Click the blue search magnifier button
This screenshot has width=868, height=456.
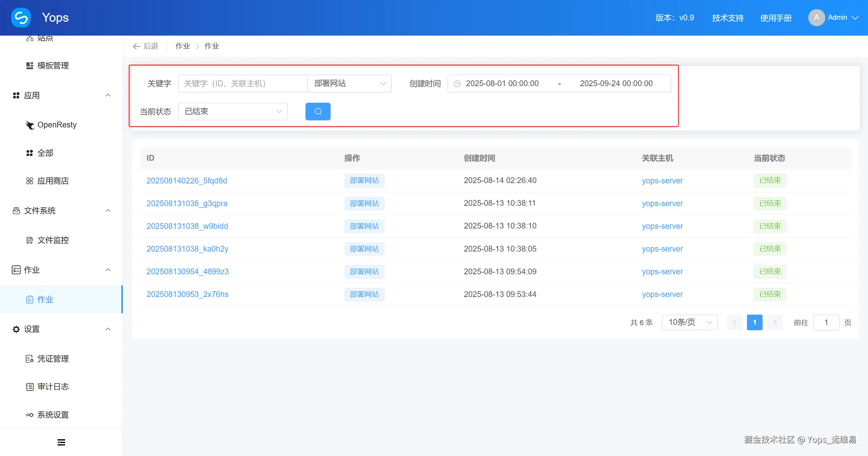tap(318, 112)
